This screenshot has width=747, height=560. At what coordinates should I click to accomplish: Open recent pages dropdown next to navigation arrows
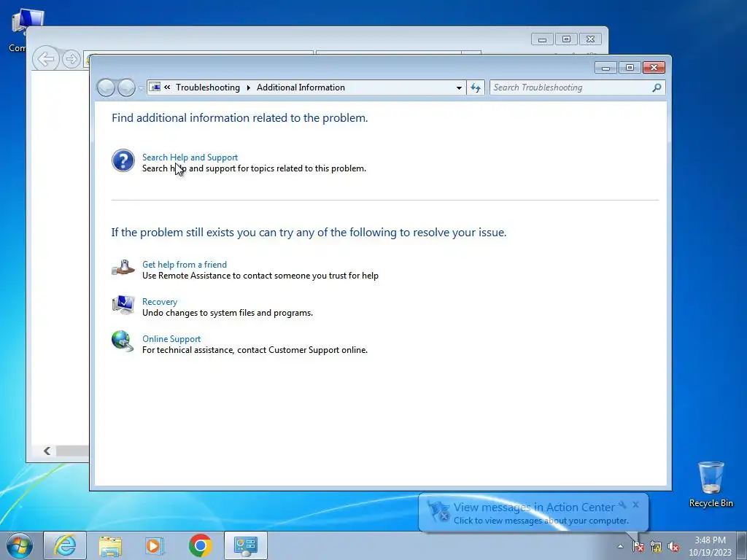(x=141, y=88)
